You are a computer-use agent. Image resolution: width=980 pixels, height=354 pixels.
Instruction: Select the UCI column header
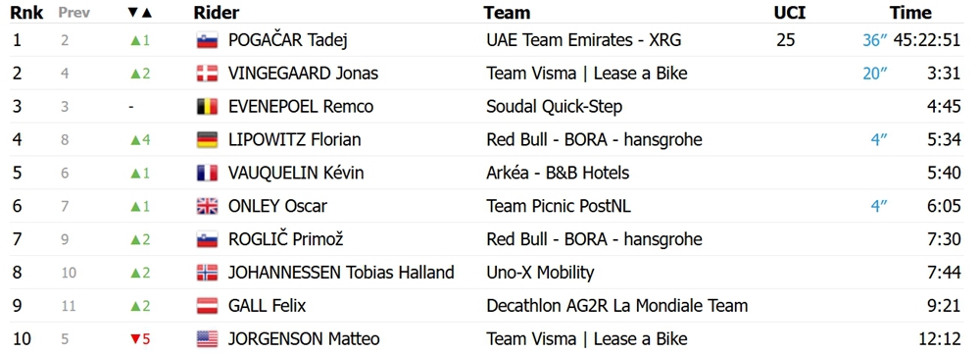click(789, 13)
